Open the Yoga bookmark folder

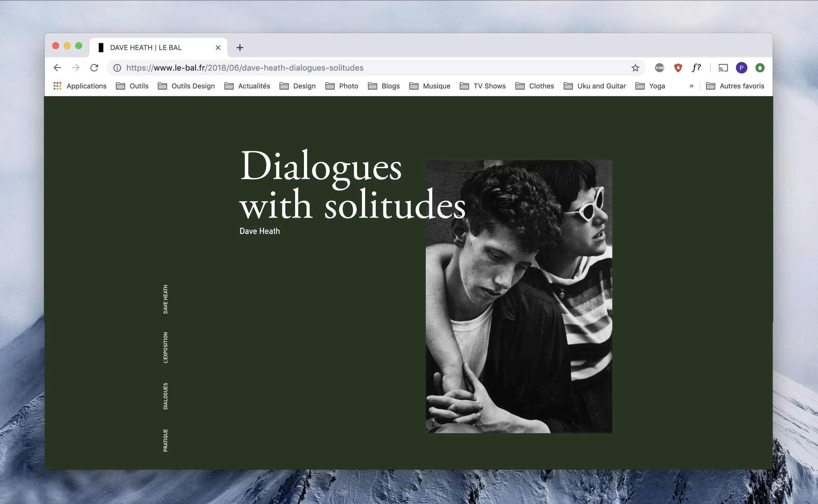(650, 86)
